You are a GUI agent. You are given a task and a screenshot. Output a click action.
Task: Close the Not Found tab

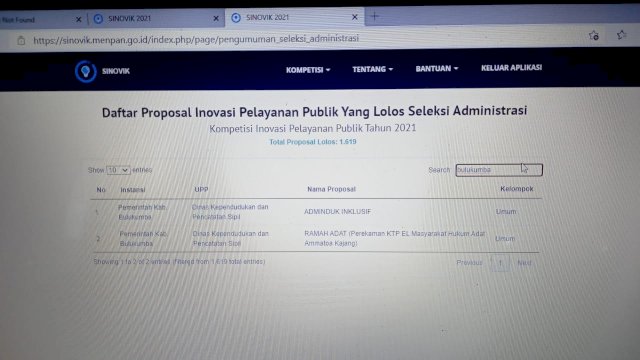(79, 19)
